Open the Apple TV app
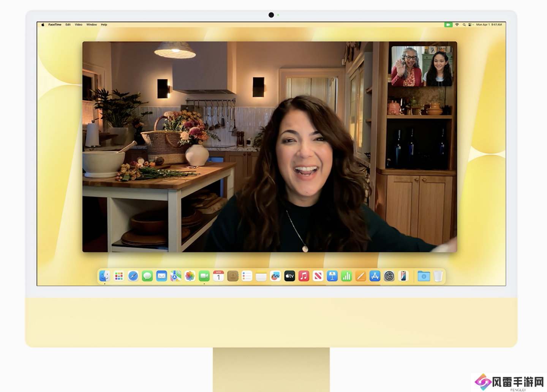547x392 pixels. 289,276
